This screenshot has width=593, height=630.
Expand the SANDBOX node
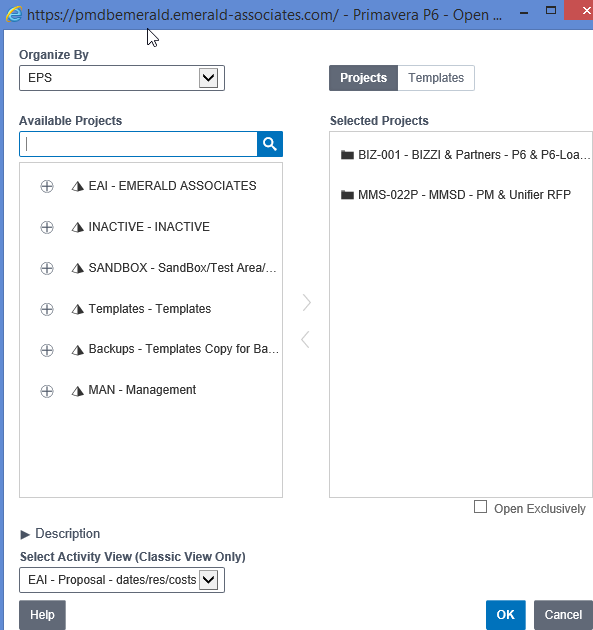pos(47,268)
